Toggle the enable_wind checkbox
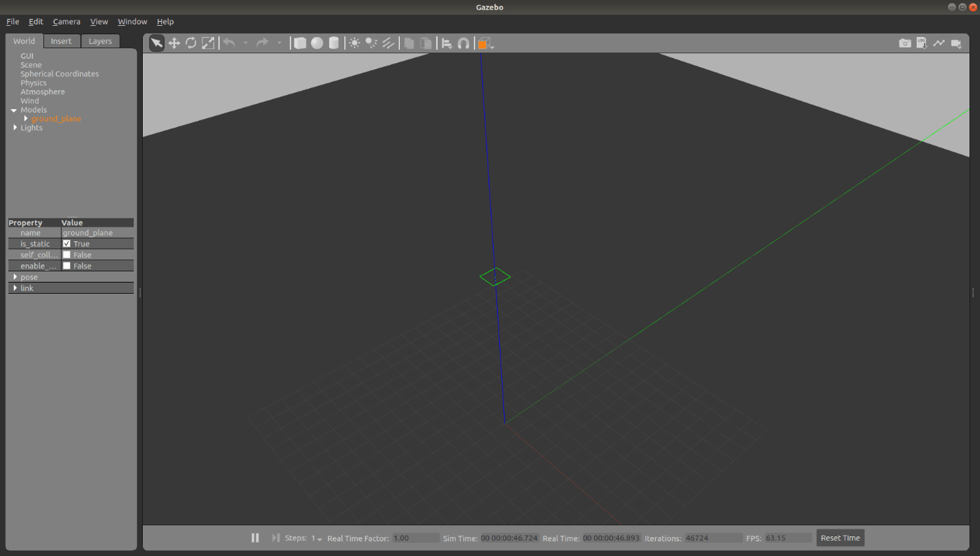980x556 pixels. click(66, 266)
